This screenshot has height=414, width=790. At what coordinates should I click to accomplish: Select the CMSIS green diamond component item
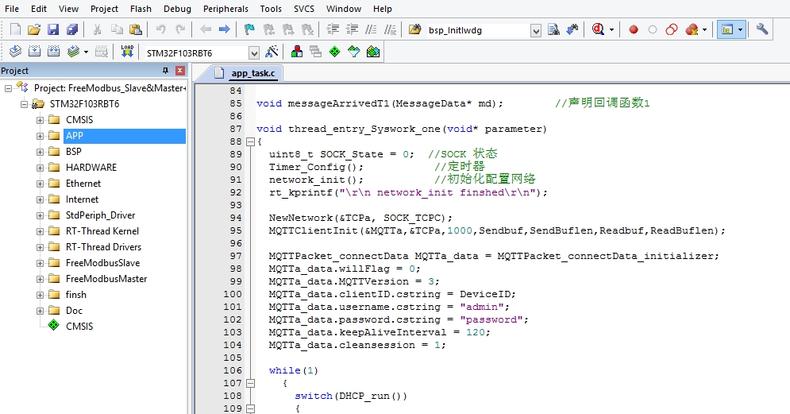79,326
